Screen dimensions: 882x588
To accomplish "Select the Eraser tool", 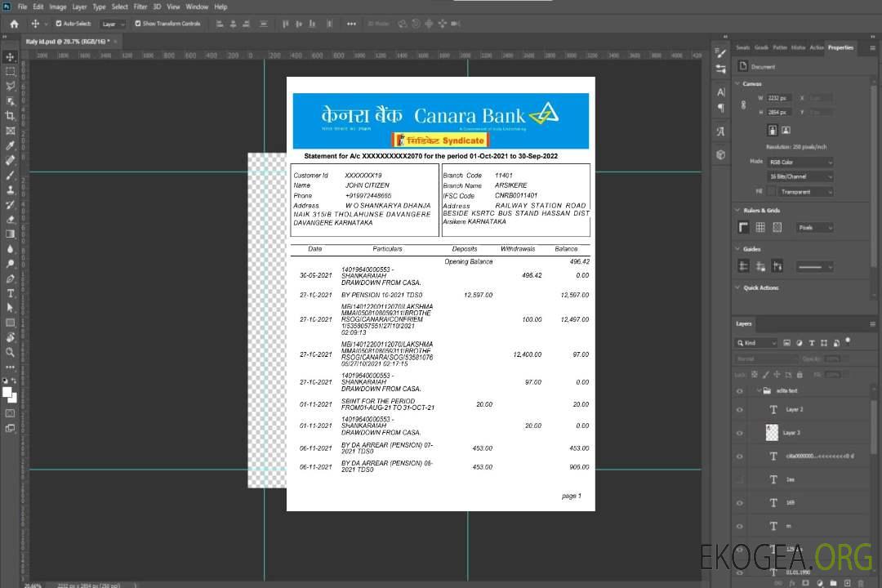I will [10, 220].
